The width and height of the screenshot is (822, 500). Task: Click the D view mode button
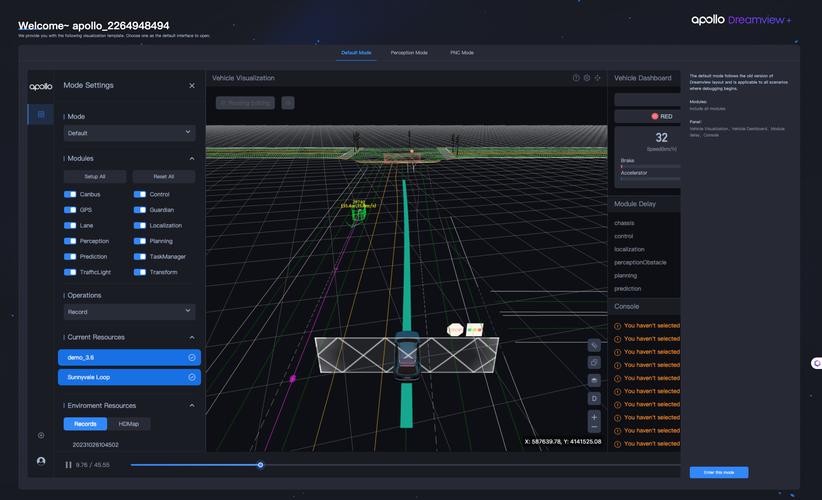point(594,398)
